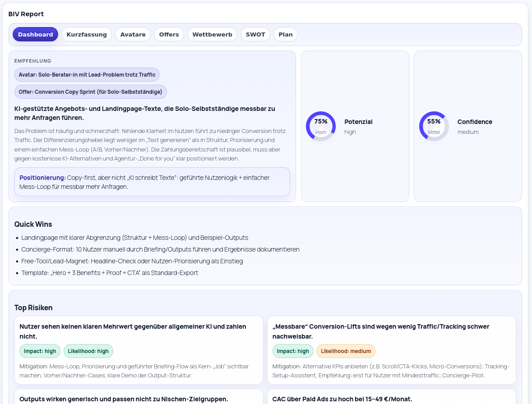Select the risk card about generische Outputs
Viewport: 532px width, 404px height.
[x=139, y=399]
